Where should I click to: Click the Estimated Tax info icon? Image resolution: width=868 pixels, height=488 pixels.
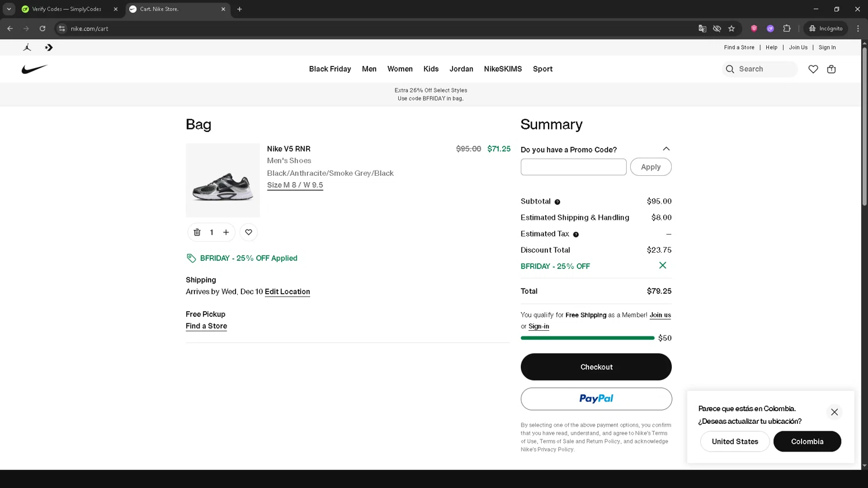[576, 234]
